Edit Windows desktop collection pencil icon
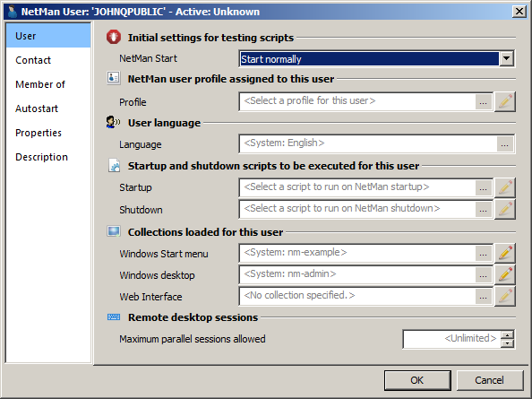This screenshot has width=532, height=399. tap(505, 274)
